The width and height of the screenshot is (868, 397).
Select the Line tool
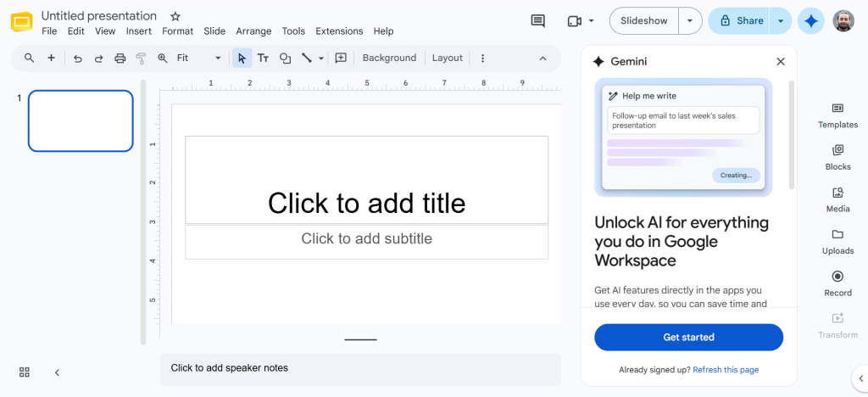tap(307, 58)
